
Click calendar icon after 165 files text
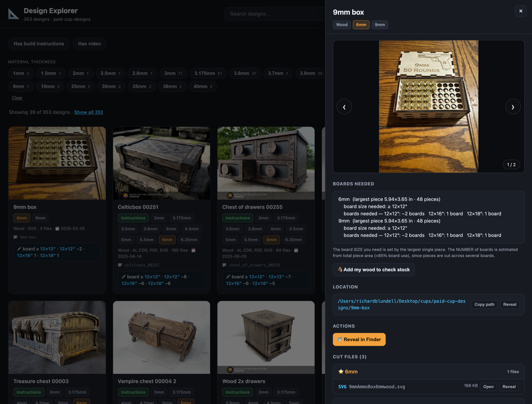(x=194, y=250)
